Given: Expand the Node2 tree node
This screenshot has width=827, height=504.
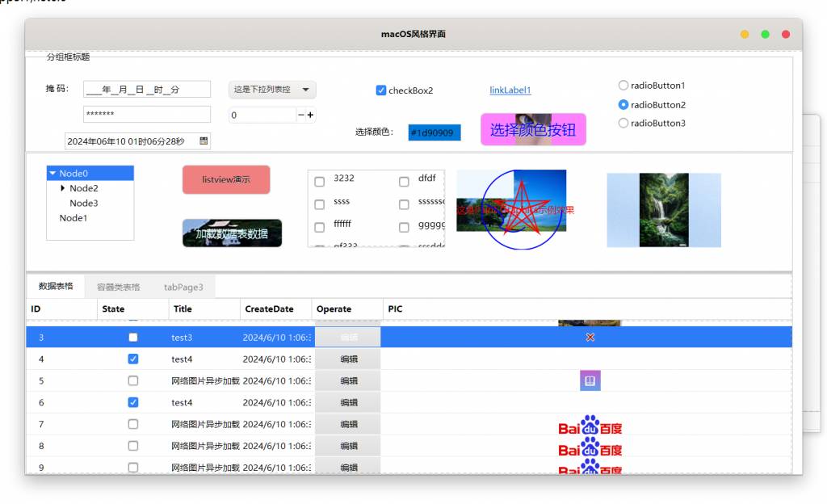Looking at the screenshot, I should 63,188.
